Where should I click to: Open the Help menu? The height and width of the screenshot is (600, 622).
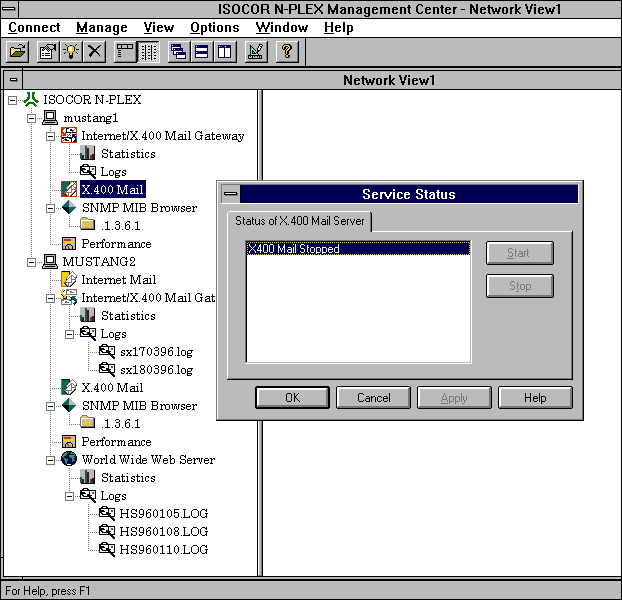pos(338,27)
